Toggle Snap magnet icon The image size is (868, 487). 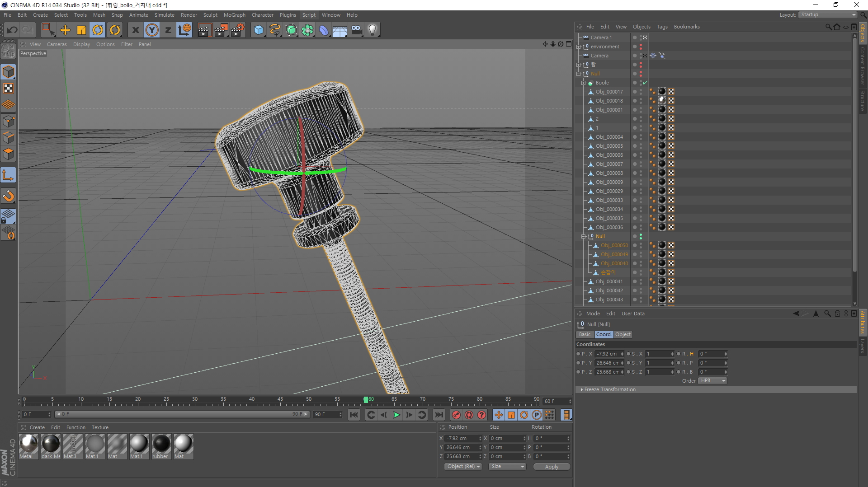point(8,196)
